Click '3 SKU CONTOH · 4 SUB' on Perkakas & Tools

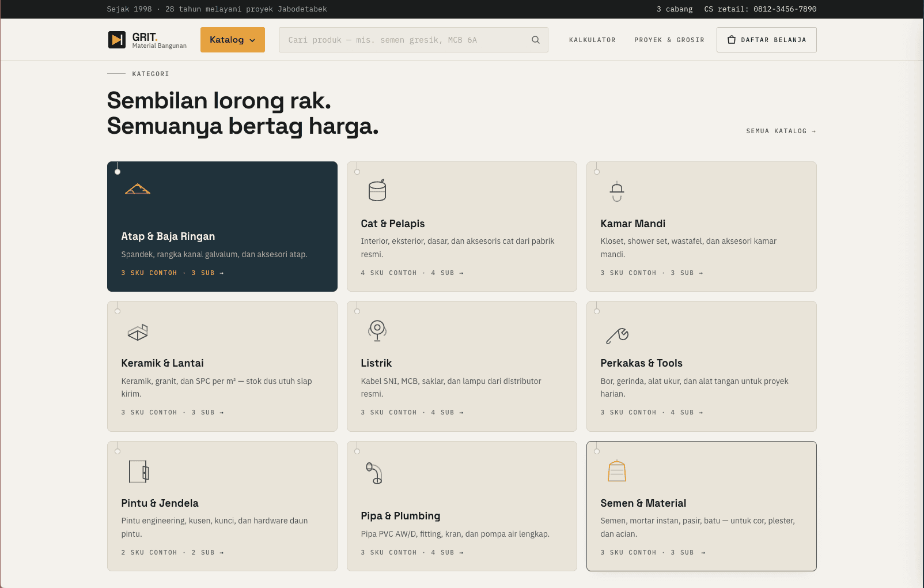pos(652,413)
